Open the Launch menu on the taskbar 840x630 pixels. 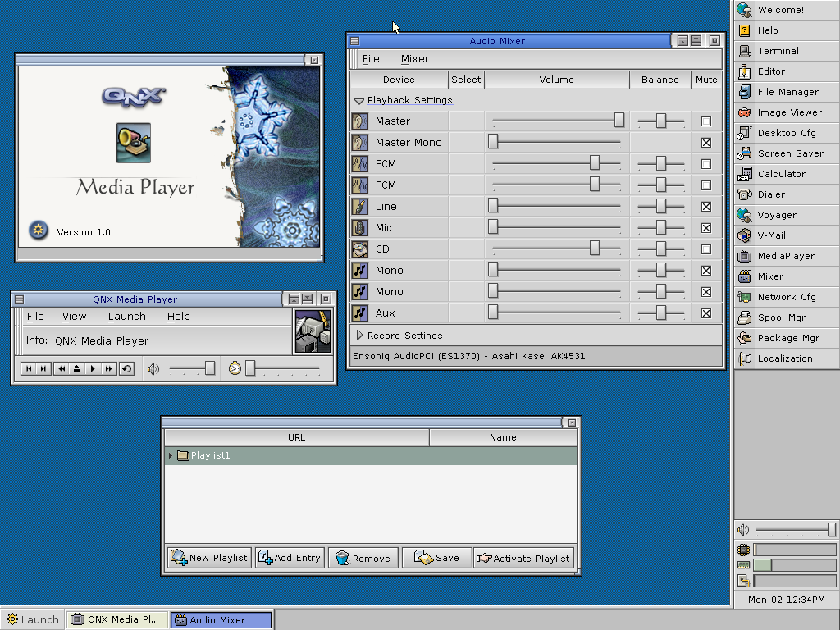[32, 620]
